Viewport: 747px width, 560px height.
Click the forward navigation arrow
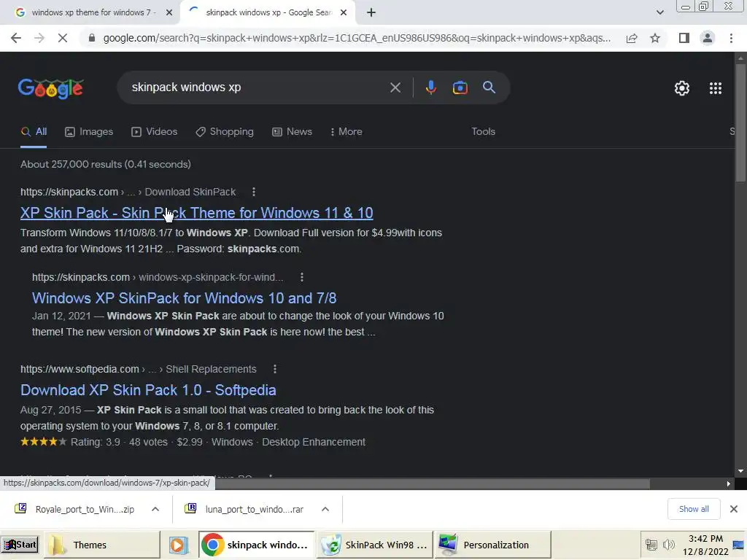tap(39, 38)
